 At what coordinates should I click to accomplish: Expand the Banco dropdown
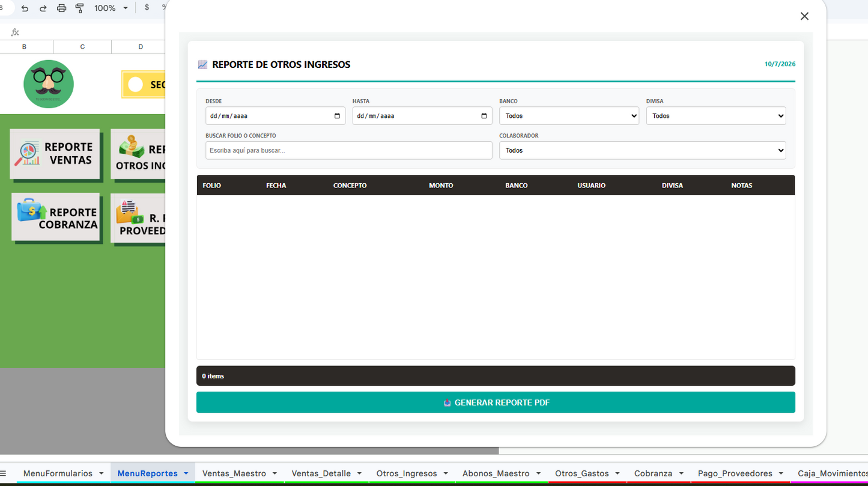[x=569, y=116]
